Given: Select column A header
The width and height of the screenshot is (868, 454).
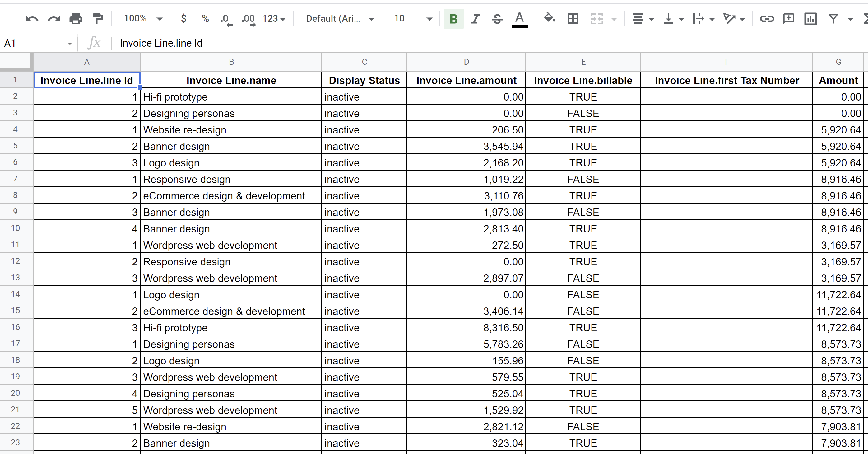Looking at the screenshot, I should pyautogui.click(x=86, y=62).
